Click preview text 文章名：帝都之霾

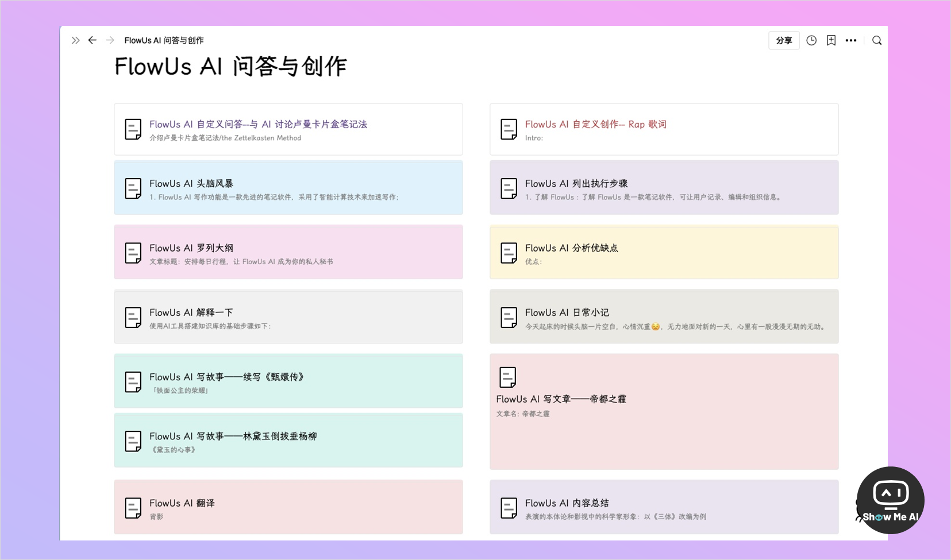(523, 414)
